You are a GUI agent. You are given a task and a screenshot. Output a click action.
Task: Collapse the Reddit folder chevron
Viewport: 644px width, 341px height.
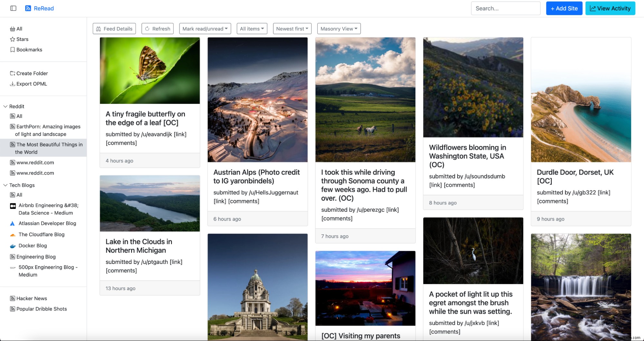(5, 106)
